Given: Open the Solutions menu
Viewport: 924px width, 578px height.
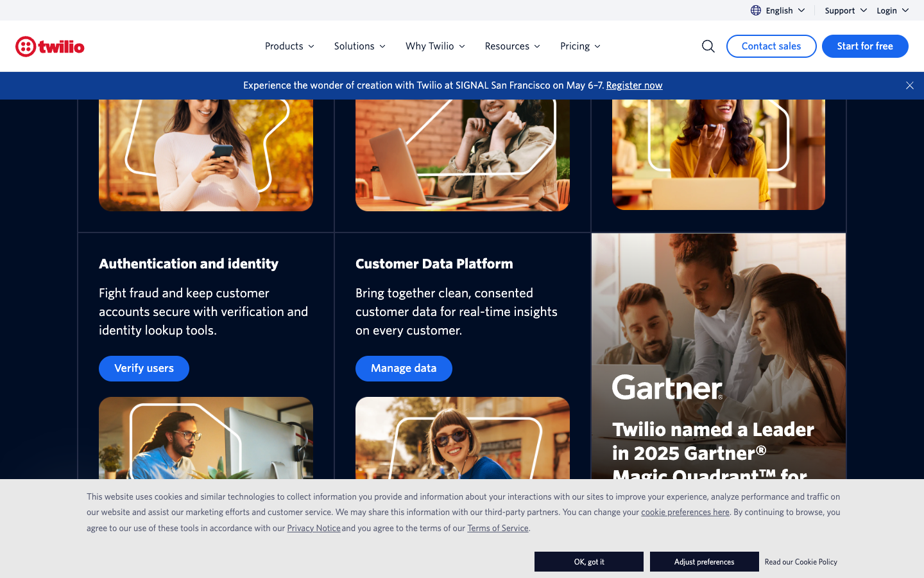Looking at the screenshot, I should (x=360, y=46).
